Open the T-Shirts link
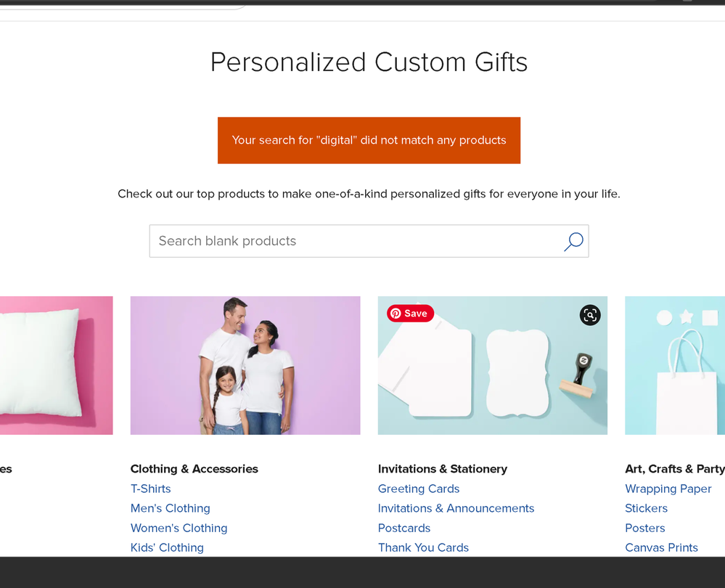The width and height of the screenshot is (725, 588). 151,489
